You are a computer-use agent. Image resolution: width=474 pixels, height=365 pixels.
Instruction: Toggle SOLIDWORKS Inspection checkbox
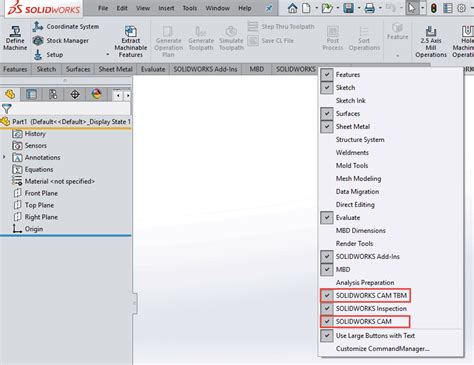(327, 308)
